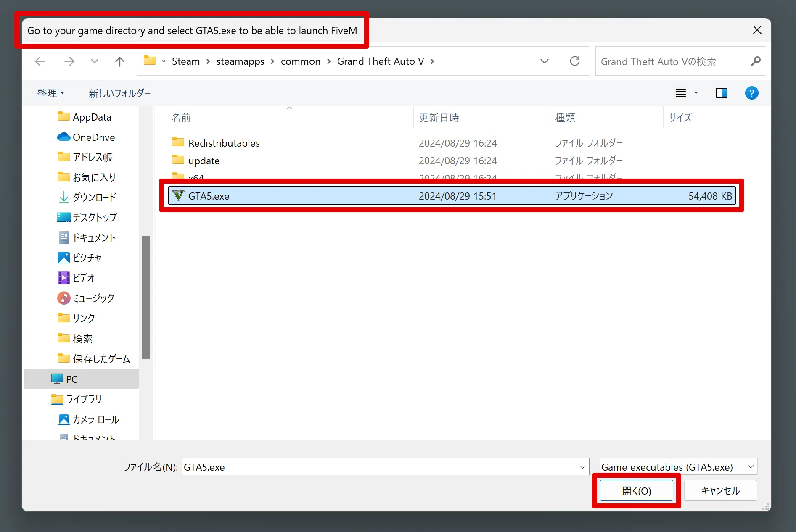
Task: Select AppData in the navigation pane
Action: click(85, 117)
